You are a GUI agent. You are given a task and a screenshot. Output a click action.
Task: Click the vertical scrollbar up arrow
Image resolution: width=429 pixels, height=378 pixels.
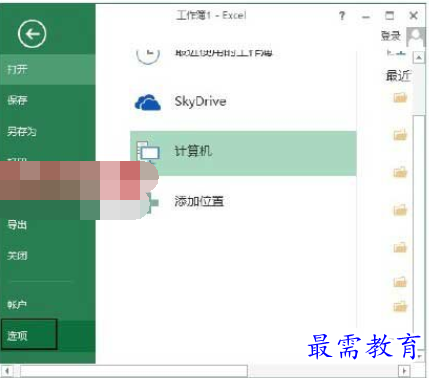point(419,58)
